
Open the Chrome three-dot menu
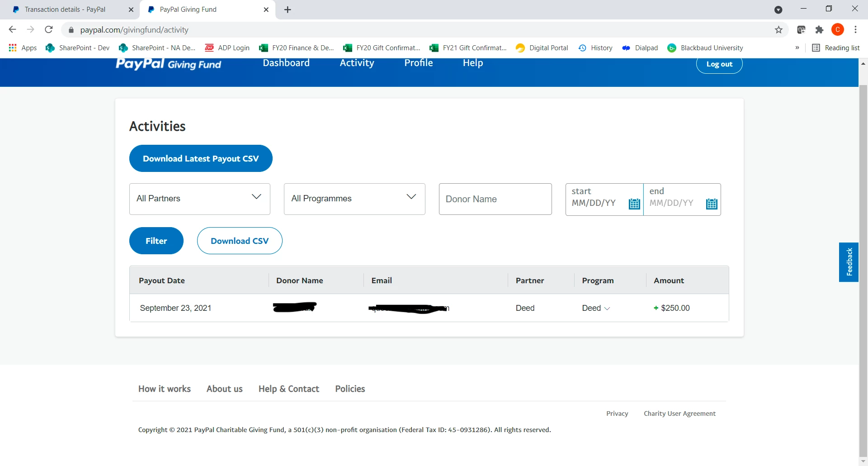(x=855, y=30)
